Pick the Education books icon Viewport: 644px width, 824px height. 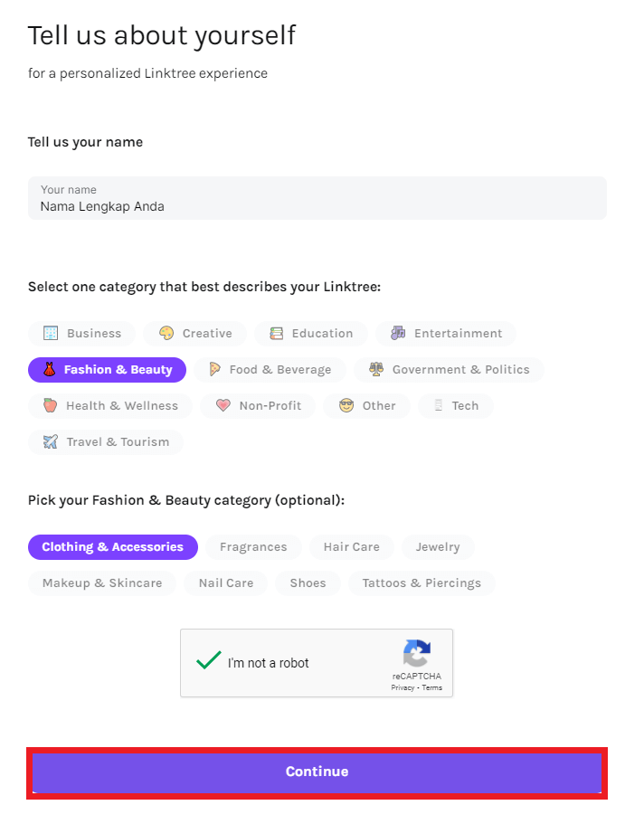[x=277, y=333]
